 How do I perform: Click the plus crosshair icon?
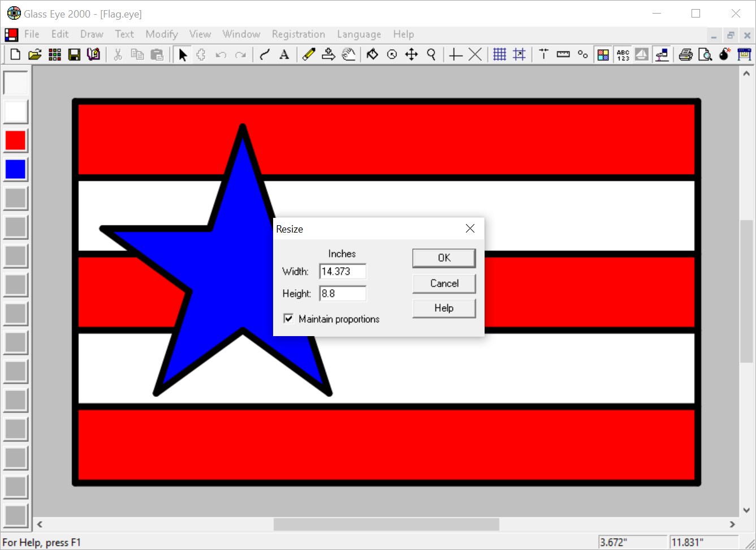pos(456,54)
